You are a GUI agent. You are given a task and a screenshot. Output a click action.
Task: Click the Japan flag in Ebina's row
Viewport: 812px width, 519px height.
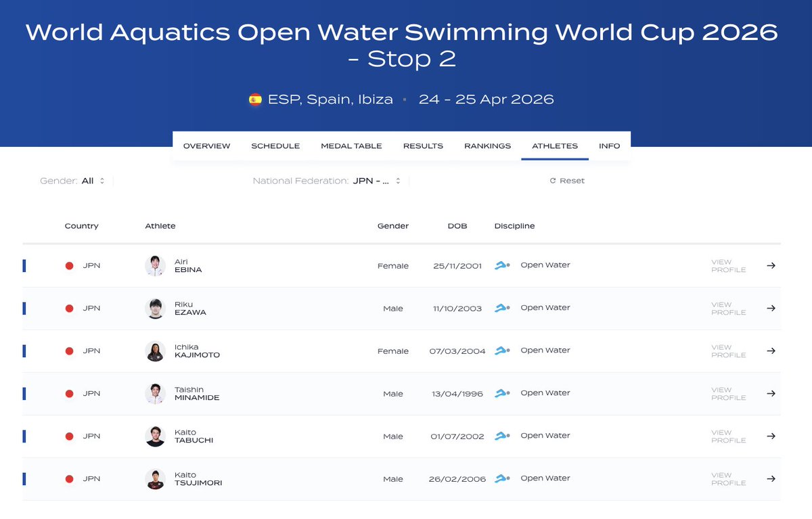tap(69, 266)
